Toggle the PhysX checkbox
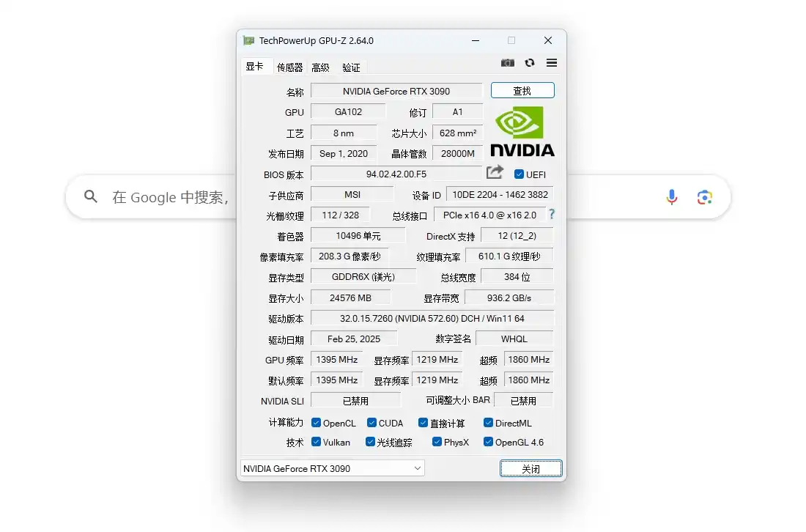 (437, 442)
